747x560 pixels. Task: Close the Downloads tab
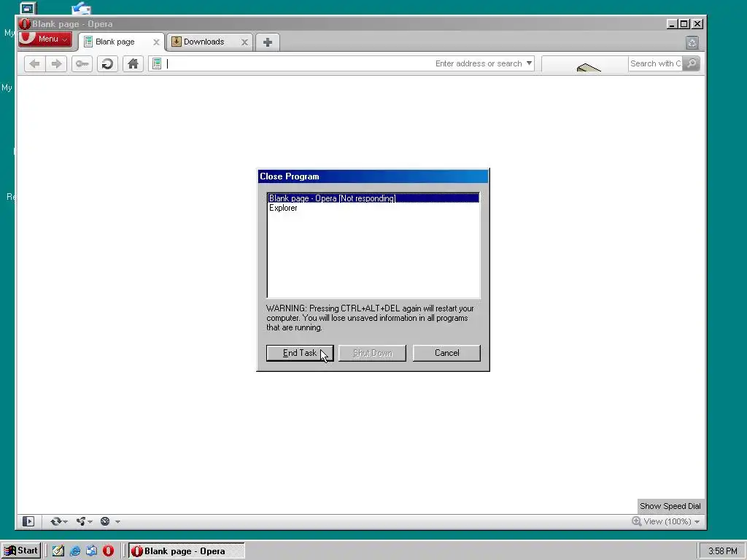[x=244, y=42]
